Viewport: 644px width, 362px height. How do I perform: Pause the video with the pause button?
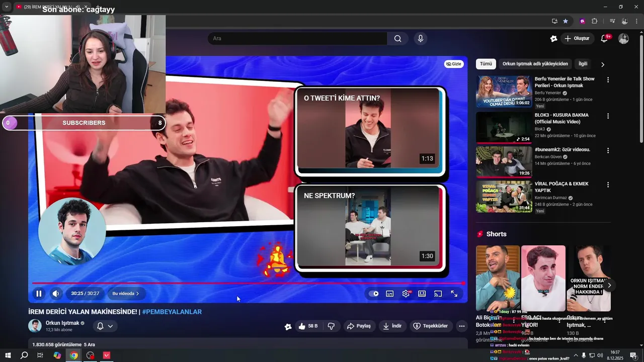(39, 294)
